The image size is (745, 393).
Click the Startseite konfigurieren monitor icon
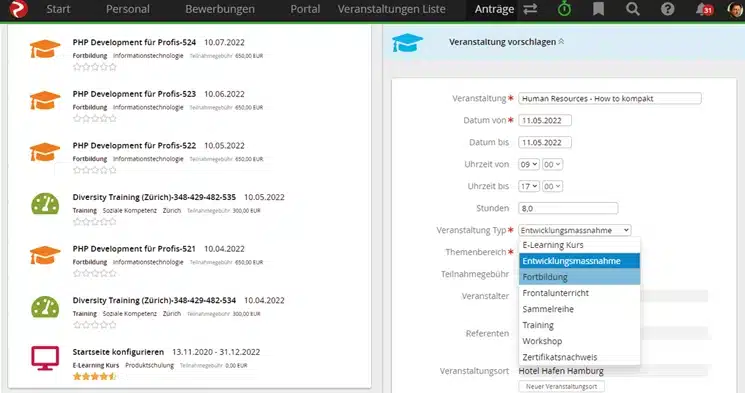[x=45, y=358]
